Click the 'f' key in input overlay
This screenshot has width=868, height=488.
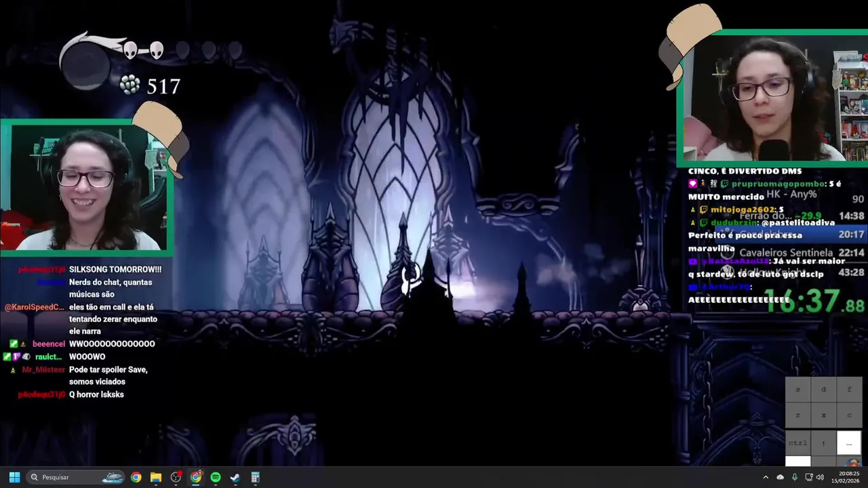tap(849, 390)
